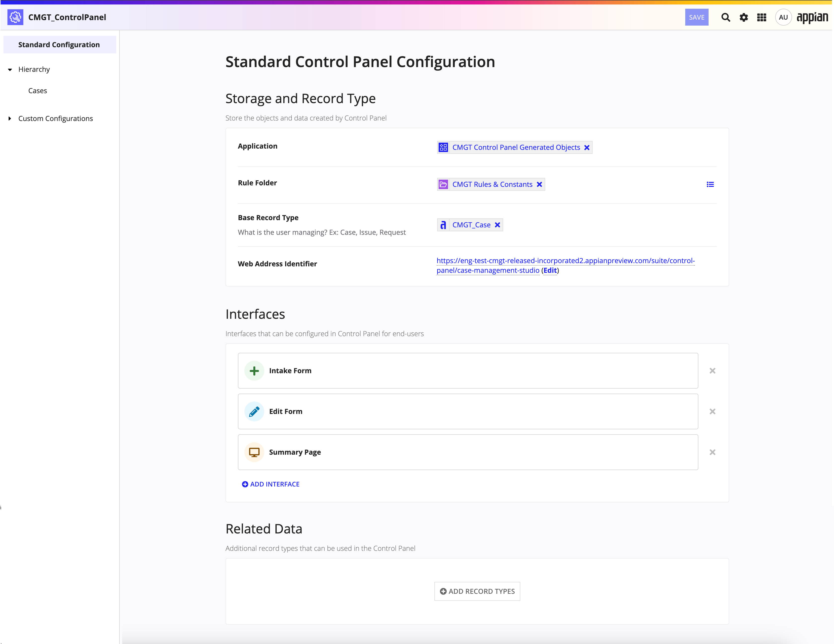
Task: Open the settings gear icon
Action: pos(744,17)
